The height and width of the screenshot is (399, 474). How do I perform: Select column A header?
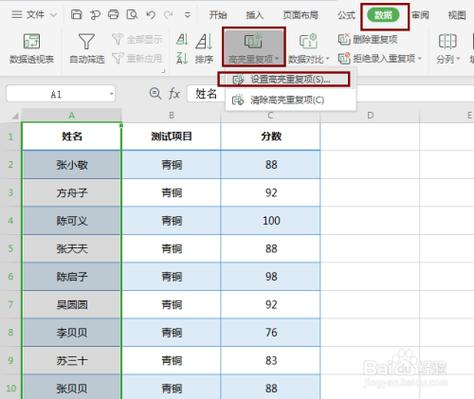[x=71, y=115]
